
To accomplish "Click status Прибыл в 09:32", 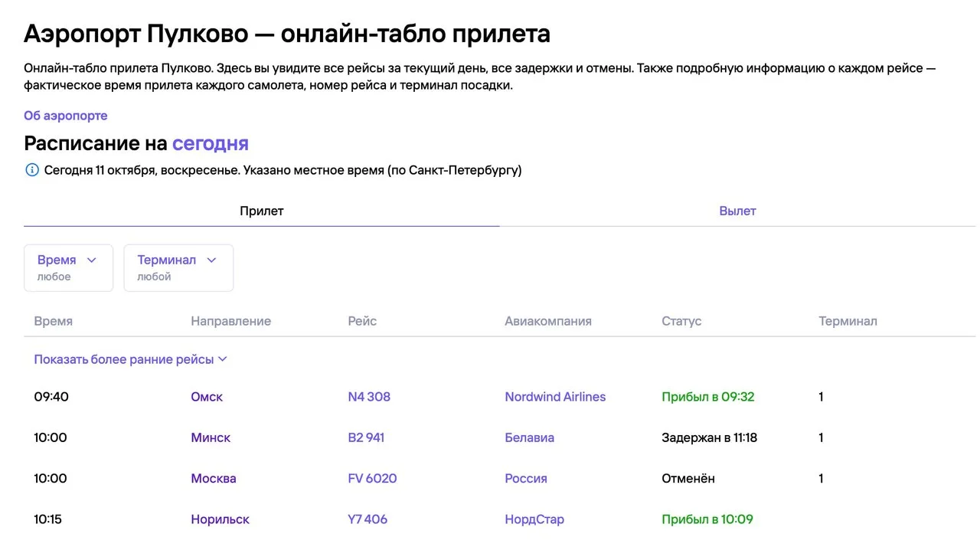I will click(708, 397).
